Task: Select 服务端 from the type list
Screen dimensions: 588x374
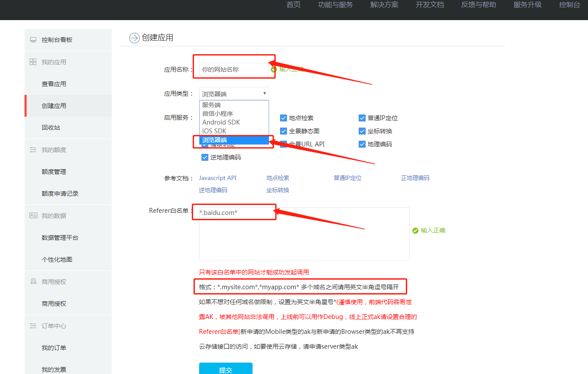Action: coord(211,105)
